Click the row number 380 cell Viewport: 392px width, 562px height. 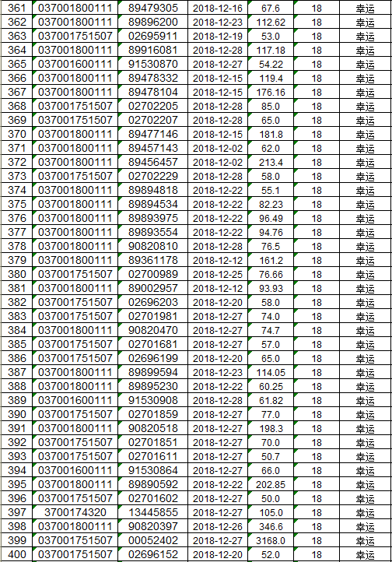16,274
